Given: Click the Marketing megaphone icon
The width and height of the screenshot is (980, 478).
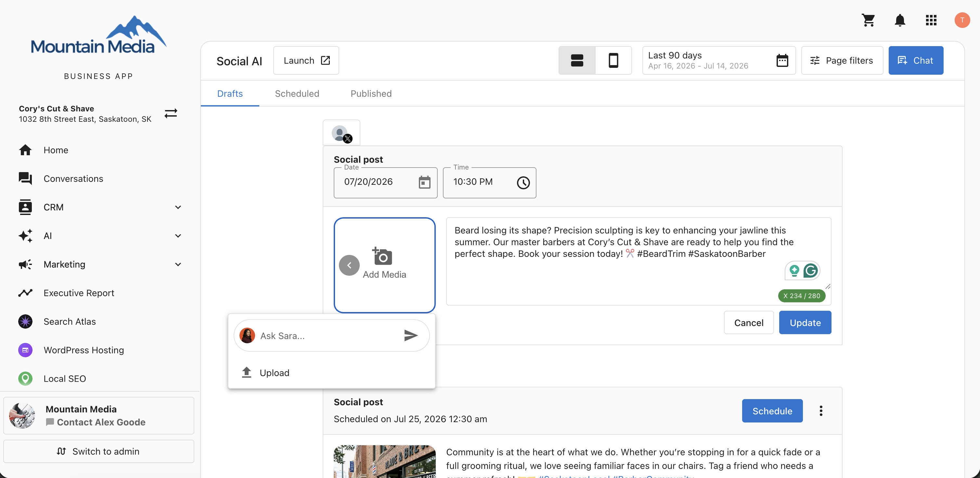Looking at the screenshot, I should [25, 264].
